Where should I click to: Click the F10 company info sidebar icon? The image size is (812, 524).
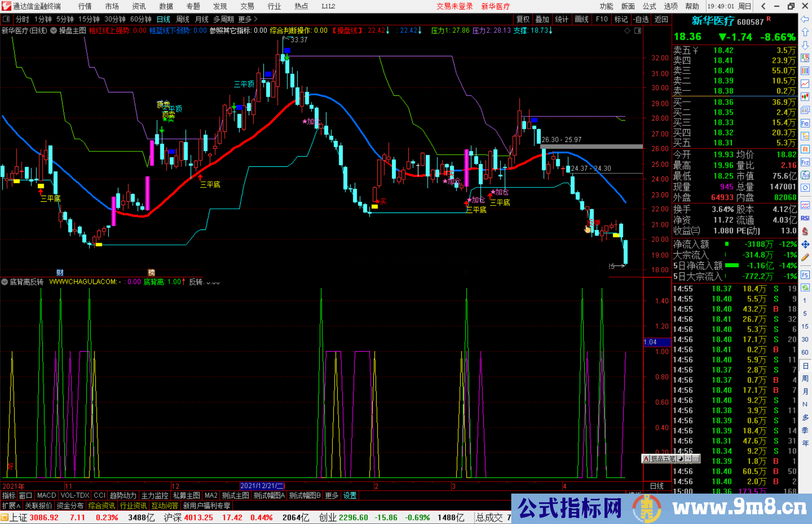pyautogui.click(x=805, y=123)
